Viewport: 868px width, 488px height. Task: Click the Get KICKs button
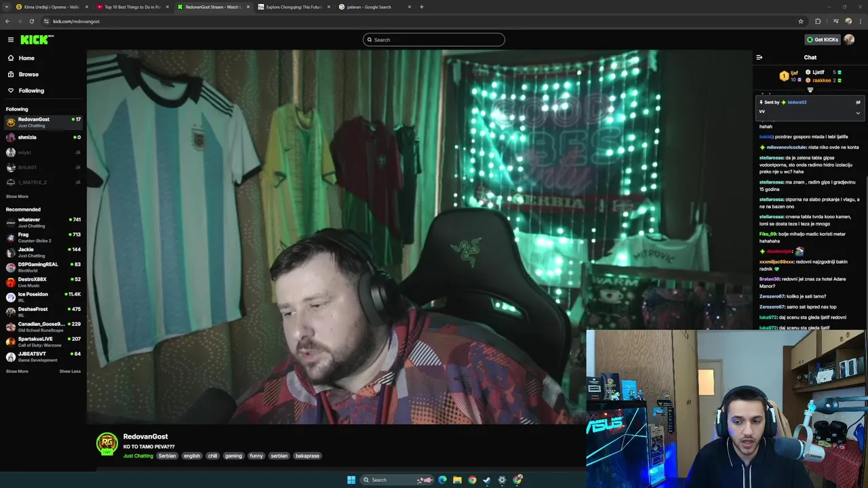(x=823, y=39)
